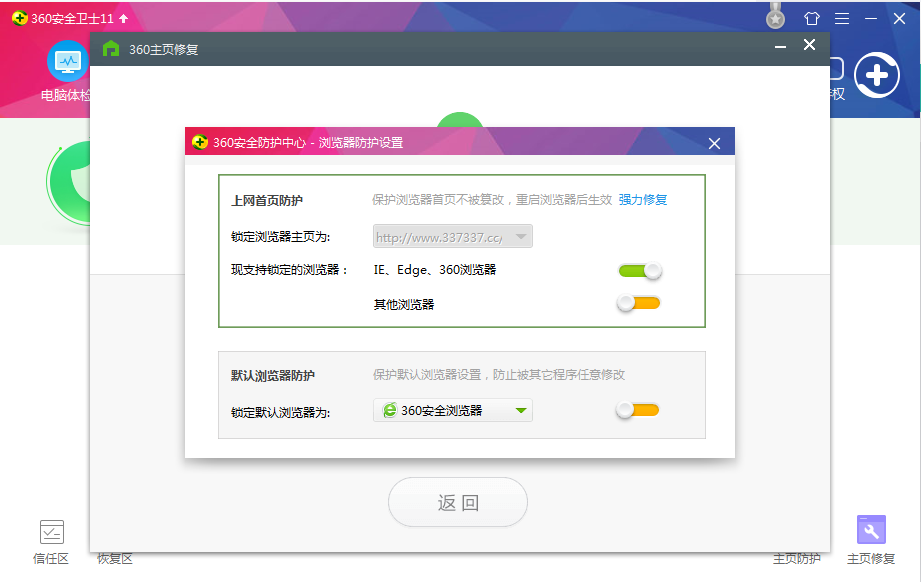Toggle IE、Edge、360浏览器 homepage lock switch

640,270
